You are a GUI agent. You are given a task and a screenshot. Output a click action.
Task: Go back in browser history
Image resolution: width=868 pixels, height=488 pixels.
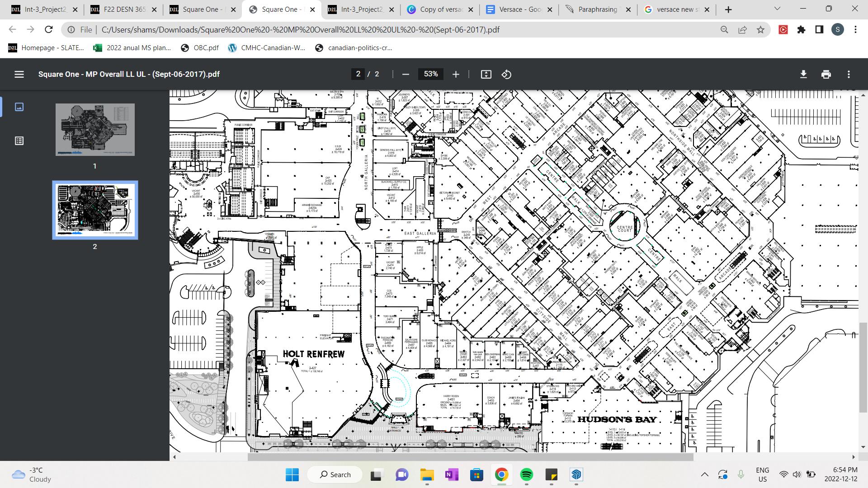(12, 29)
